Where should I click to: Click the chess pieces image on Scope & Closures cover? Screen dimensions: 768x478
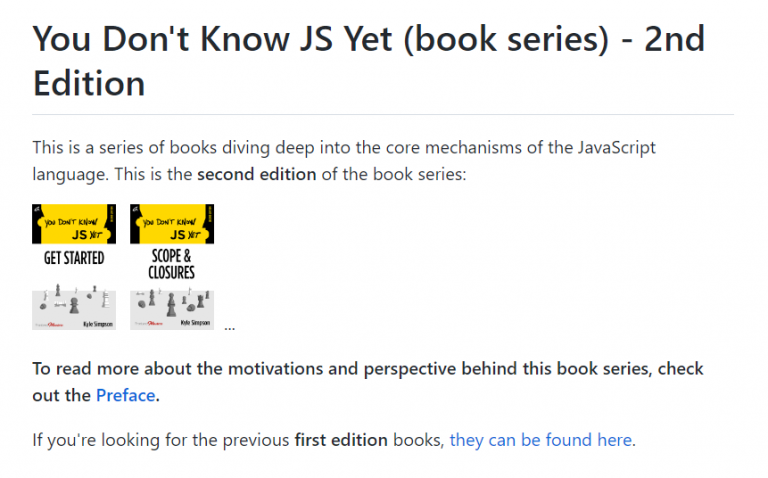[170, 300]
